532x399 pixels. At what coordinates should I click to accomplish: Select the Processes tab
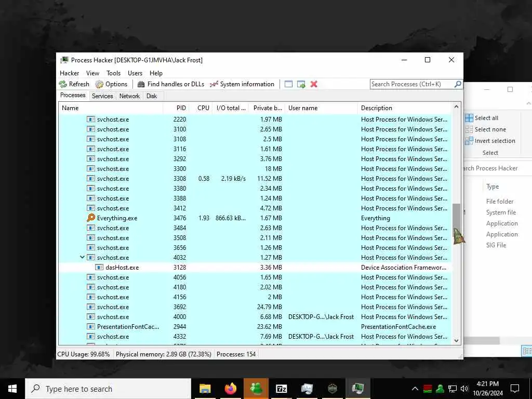[x=73, y=96]
